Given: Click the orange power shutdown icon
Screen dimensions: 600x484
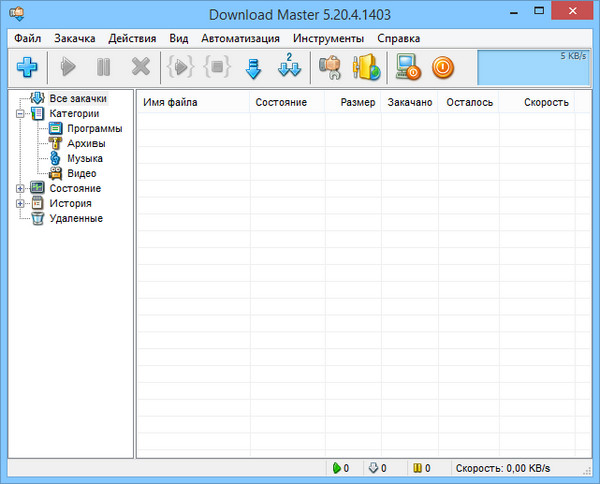Looking at the screenshot, I should pos(443,68).
